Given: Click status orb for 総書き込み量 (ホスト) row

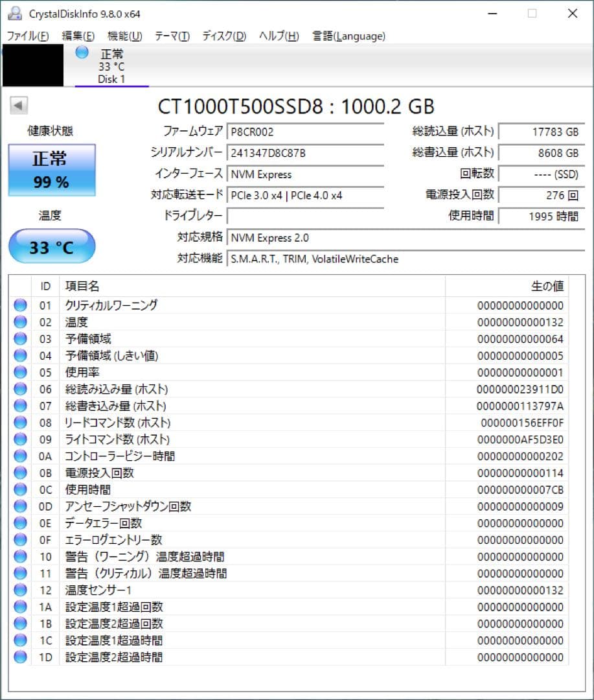Looking at the screenshot, I should (20, 405).
